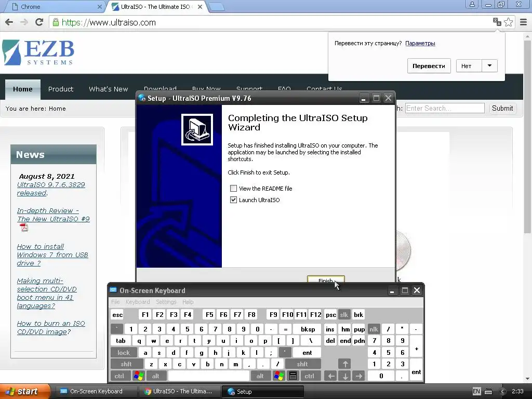Click the Перевести translate button
The width and height of the screenshot is (532, 399).
(x=429, y=66)
